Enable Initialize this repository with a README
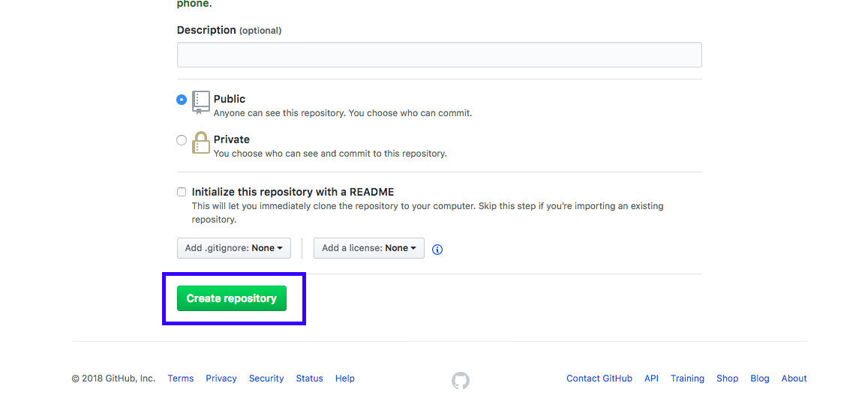868x407 pixels. (x=182, y=192)
